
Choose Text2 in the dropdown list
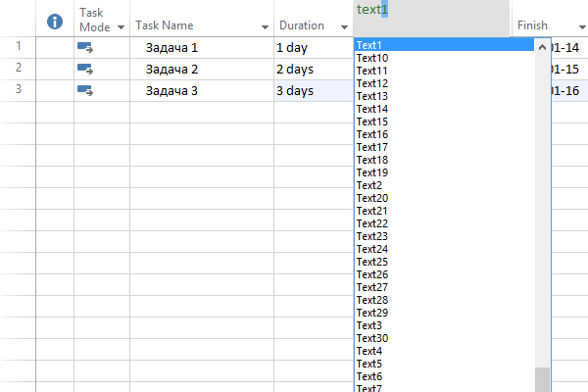click(x=370, y=185)
